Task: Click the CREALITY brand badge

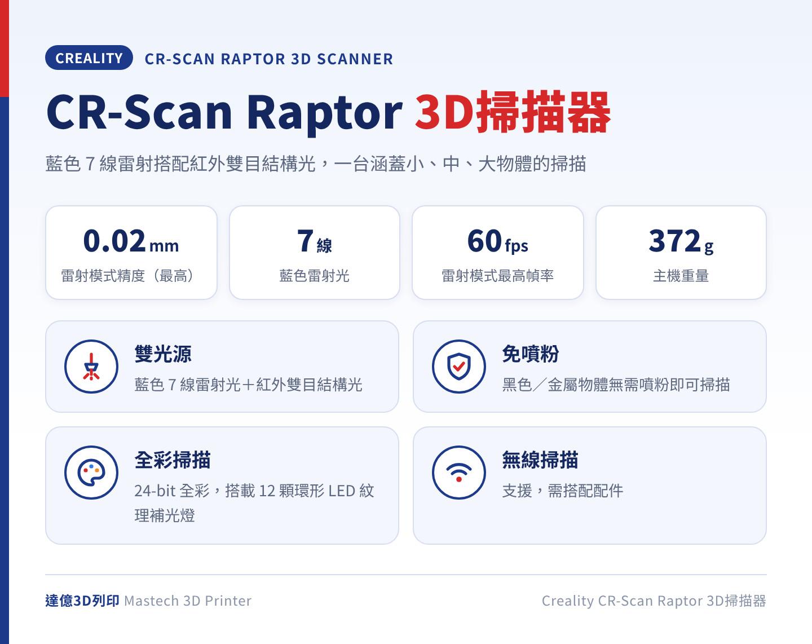Action: click(x=89, y=58)
